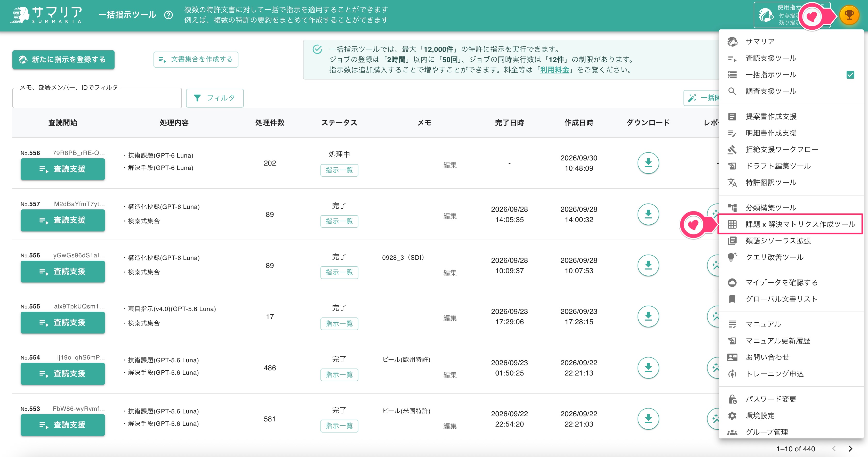Select グローバル文書リスト menu item

pyautogui.click(x=791, y=299)
